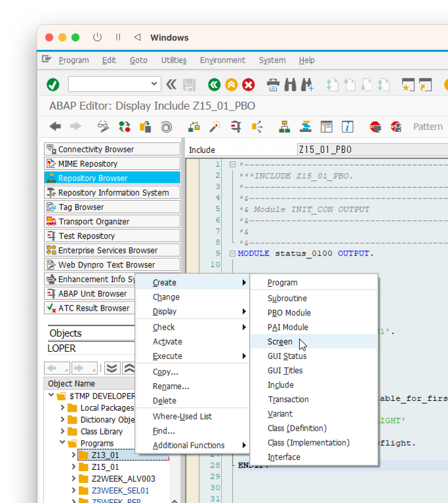Viewport: 448px width, 503px height.
Task: Click the Find Next binoculars icon
Action: 307,84
